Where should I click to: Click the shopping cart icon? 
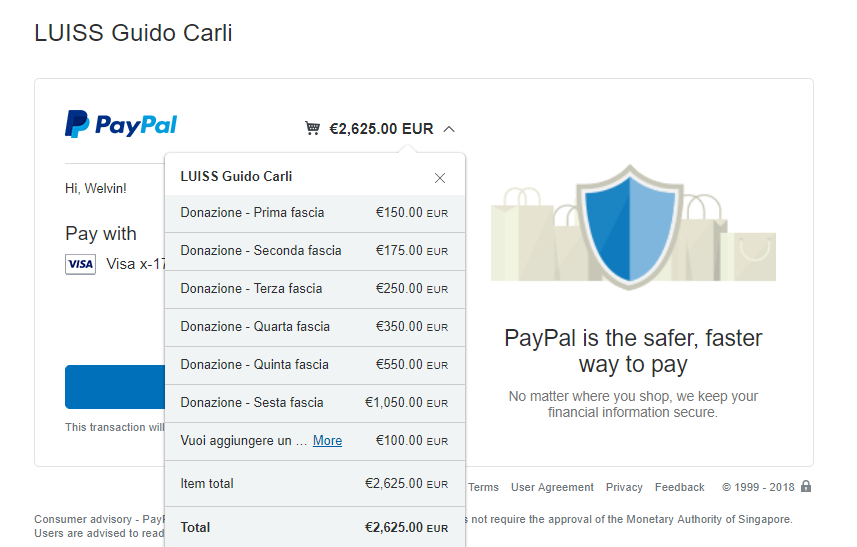pyautogui.click(x=313, y=128)
